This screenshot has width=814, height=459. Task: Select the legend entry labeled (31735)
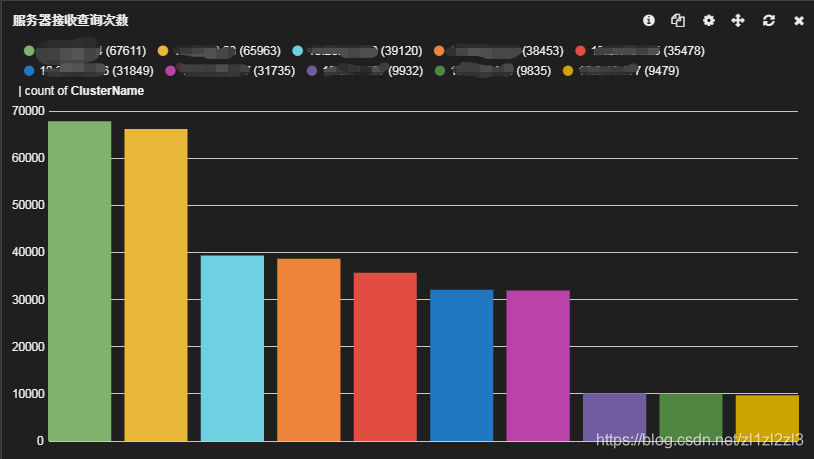[x=230, y=71]
